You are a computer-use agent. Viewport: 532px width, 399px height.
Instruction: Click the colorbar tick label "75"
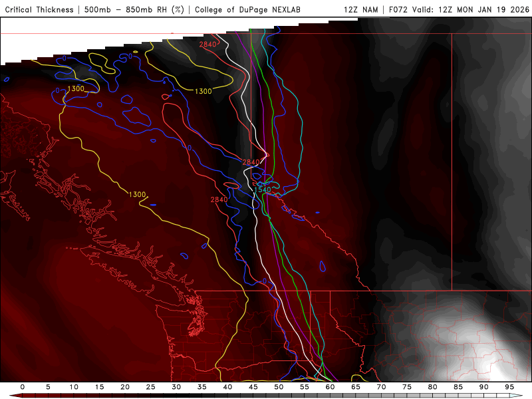coord(407,387)
